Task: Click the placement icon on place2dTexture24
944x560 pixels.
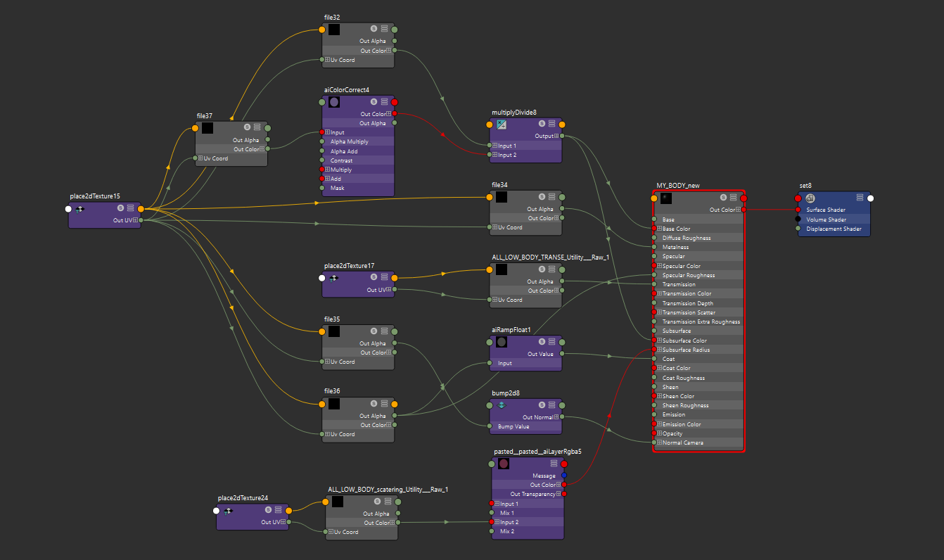Action: coord(229,511)
